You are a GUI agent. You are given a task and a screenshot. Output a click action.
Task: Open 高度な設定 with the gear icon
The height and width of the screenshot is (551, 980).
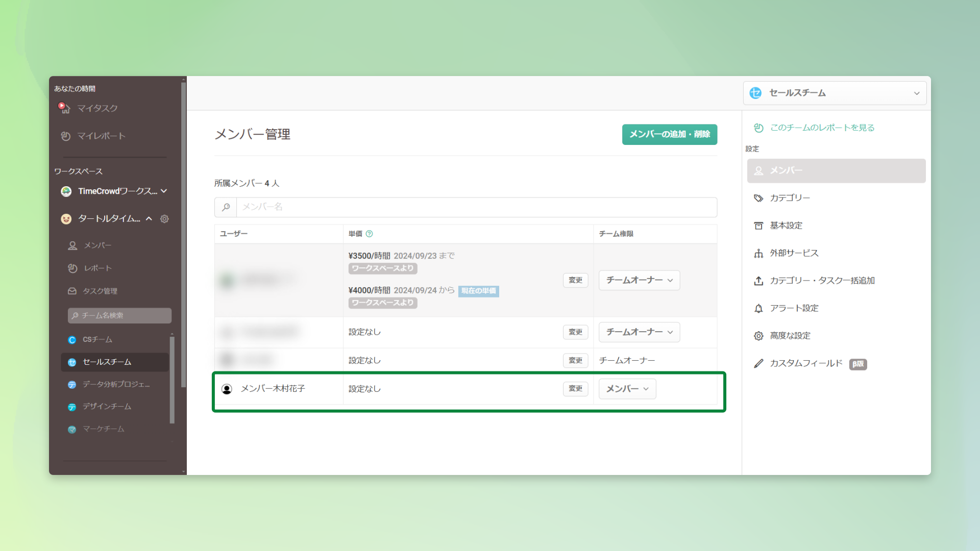click(790, 336)
